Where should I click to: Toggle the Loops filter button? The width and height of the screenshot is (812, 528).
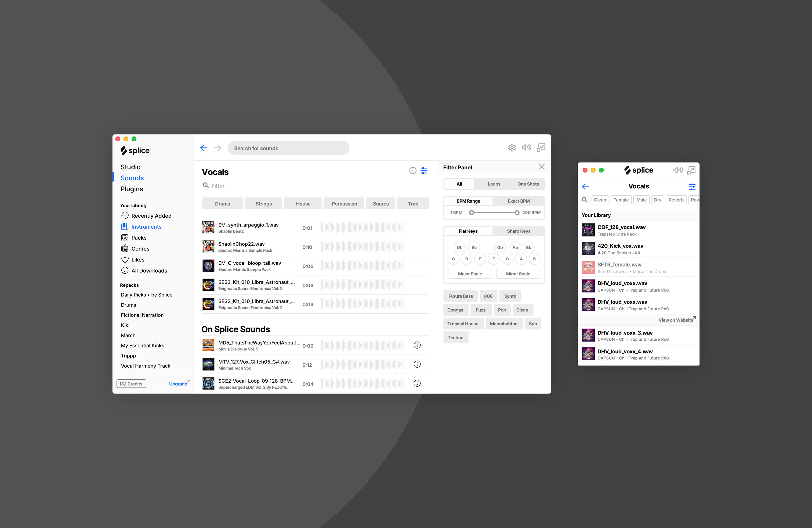(x=494, y=184)
